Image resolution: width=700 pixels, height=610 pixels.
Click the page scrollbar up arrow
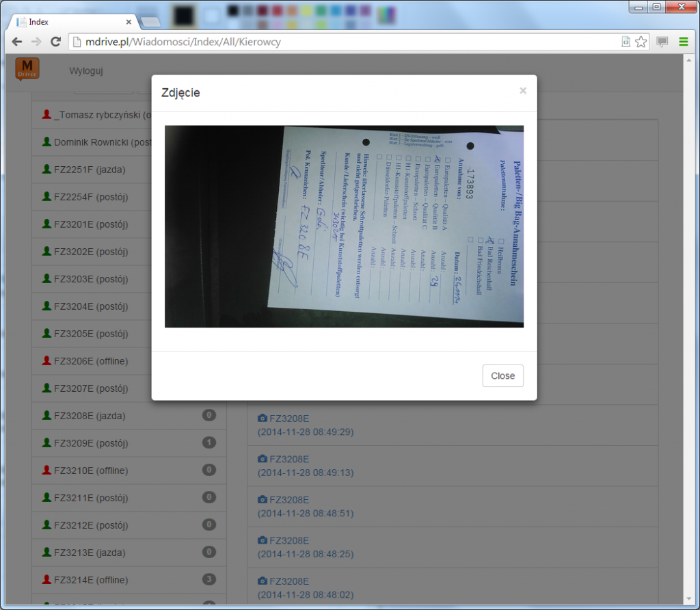(x=689, y=59)
